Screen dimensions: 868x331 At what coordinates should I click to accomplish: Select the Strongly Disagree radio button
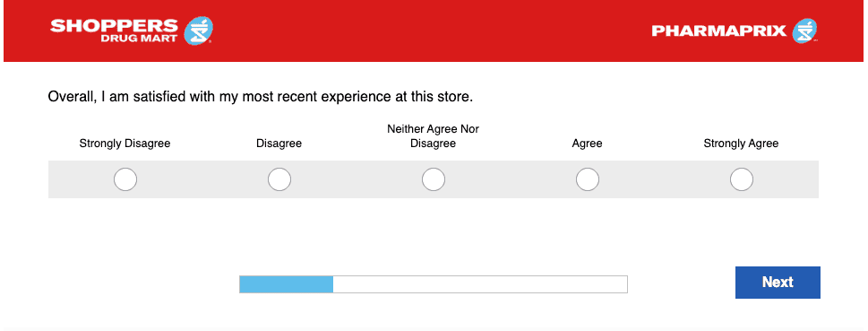pyautogui.click(x=125, y=179)
